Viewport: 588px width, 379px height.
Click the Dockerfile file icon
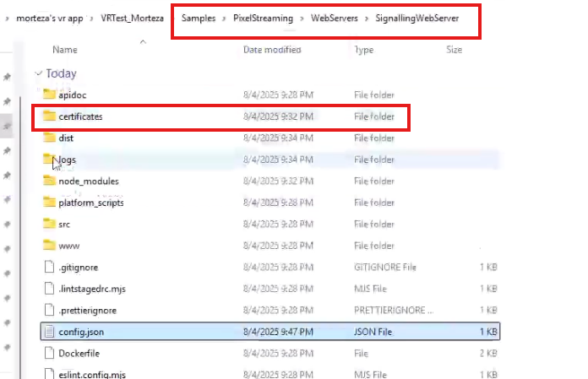(49, 353)
